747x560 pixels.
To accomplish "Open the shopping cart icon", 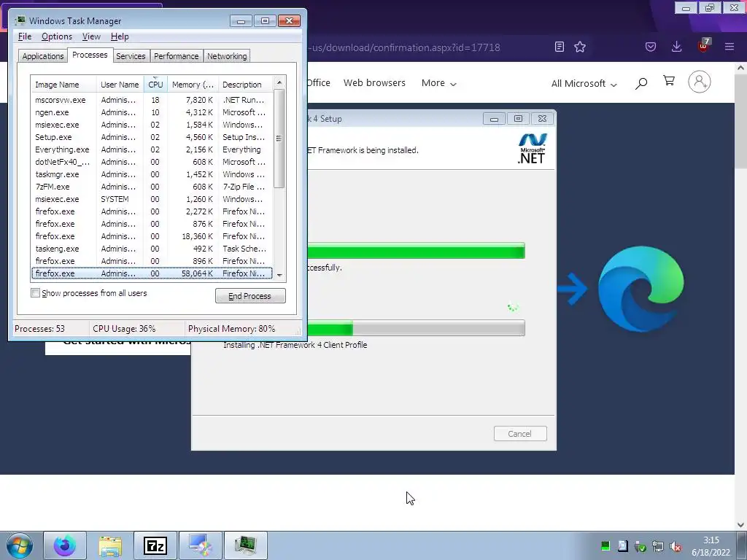I will coord(669,81).
